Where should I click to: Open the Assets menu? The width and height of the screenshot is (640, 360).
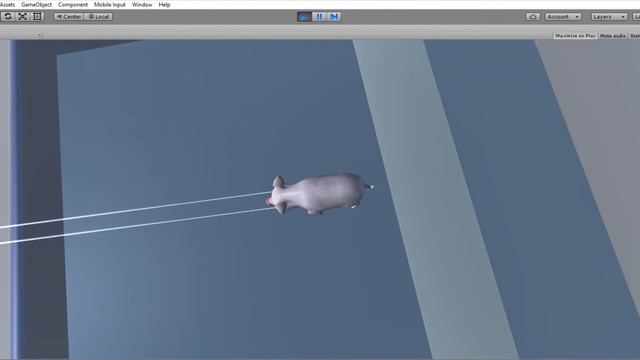pos(7,5)
